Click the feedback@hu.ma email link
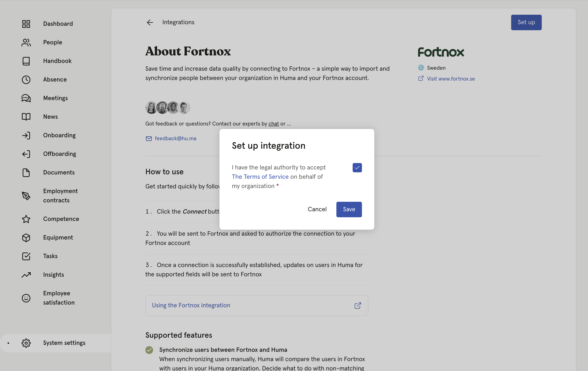This screenshot has height=371, width=588. tap(175, 138)
